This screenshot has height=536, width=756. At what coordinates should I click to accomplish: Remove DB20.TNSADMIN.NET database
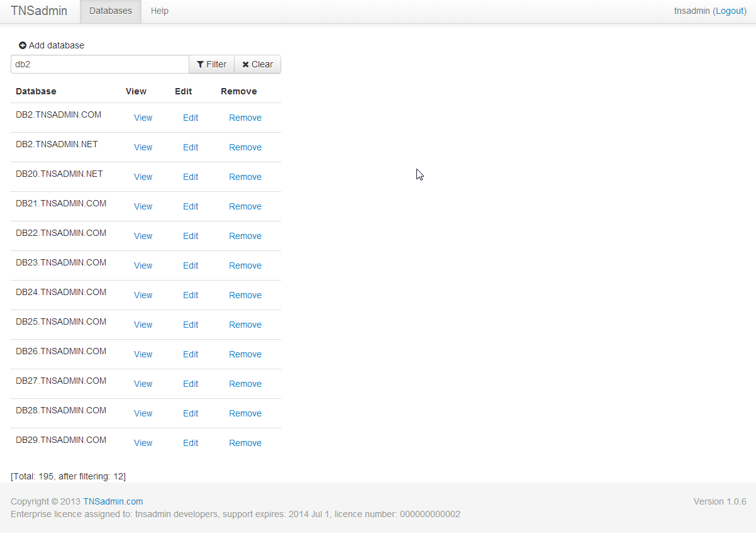coord(245,177)
